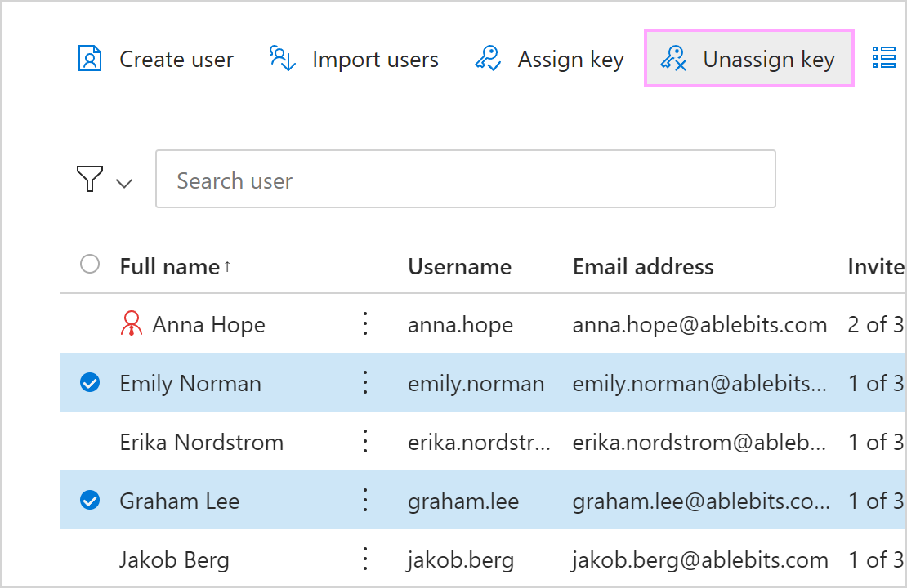The height and width of the screenshot is (588, 907).
Task: Select the Emily Norman name
Action: tap(190, 384)
